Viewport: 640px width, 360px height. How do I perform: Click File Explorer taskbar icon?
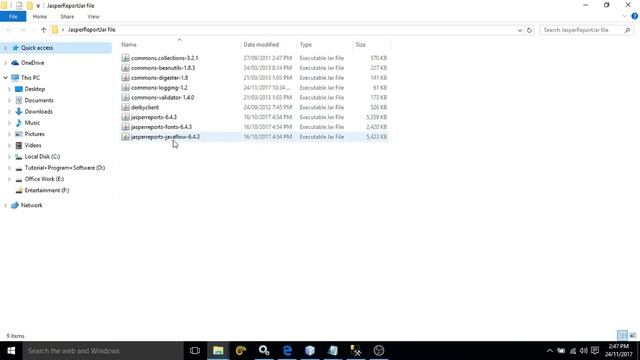click(218, 351)
